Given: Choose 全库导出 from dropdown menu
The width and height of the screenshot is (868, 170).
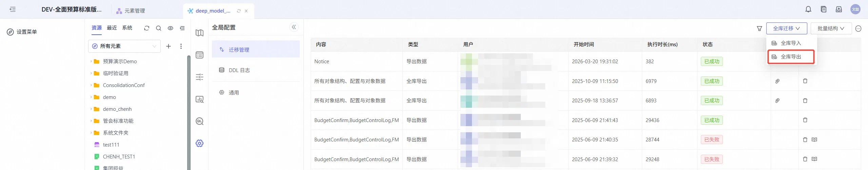Looking at the screenshot, I should pos(791,57).
